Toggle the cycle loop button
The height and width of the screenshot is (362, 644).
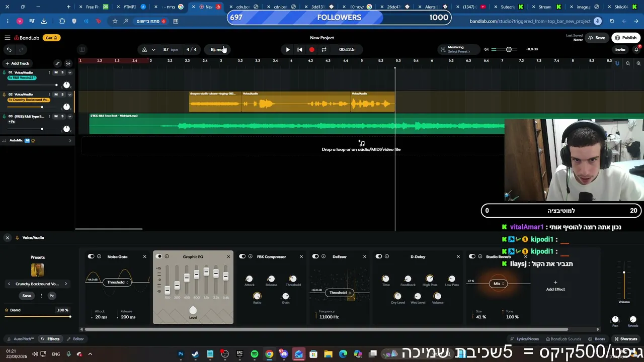(x=324, y=49)
